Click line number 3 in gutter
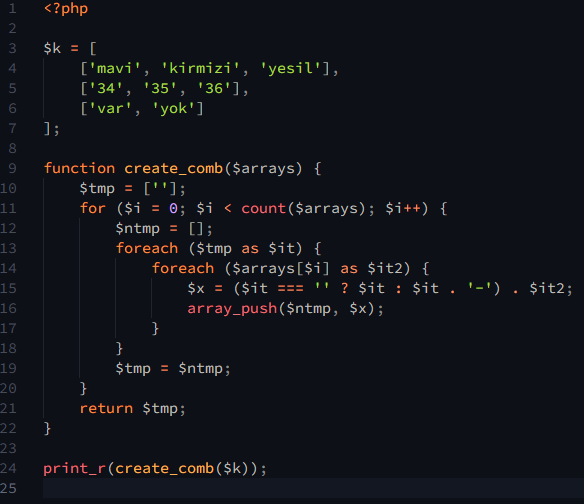This screenshot has width=584, height=504. pos(12,48)
